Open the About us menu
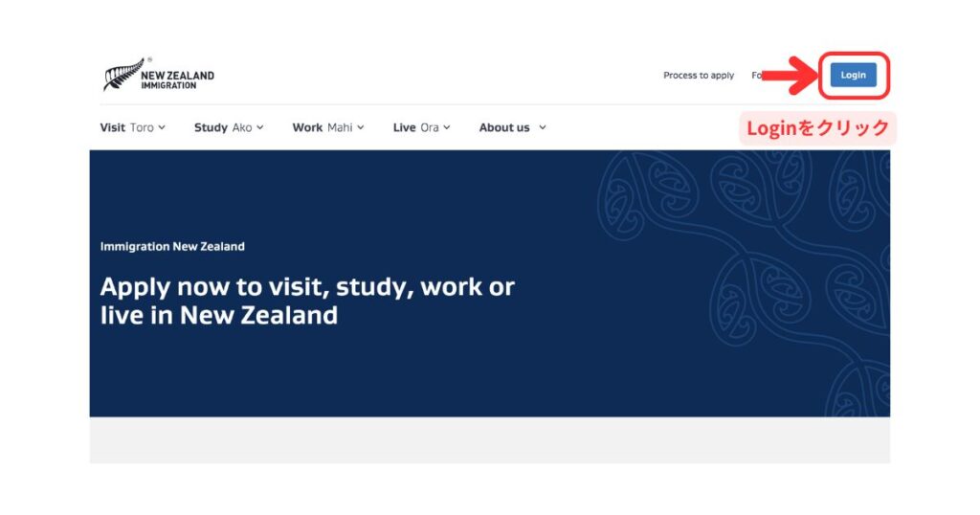 (x=504, y=127)
